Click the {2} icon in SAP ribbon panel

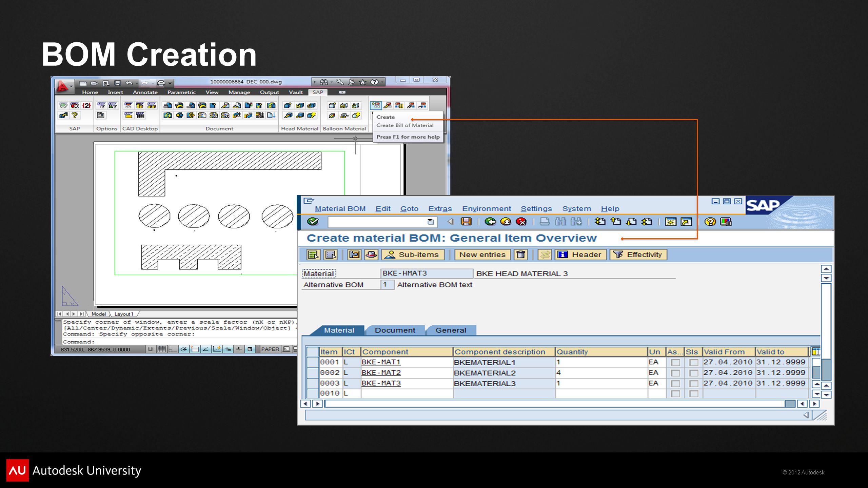86,105
